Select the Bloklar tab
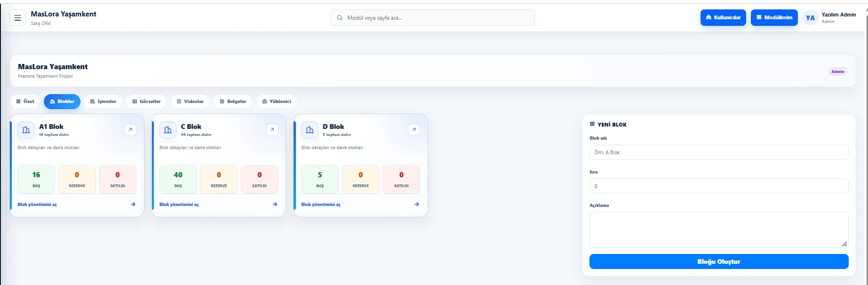Image resolution: width=868 pixels, height=285 pixels. click(62, 102)
